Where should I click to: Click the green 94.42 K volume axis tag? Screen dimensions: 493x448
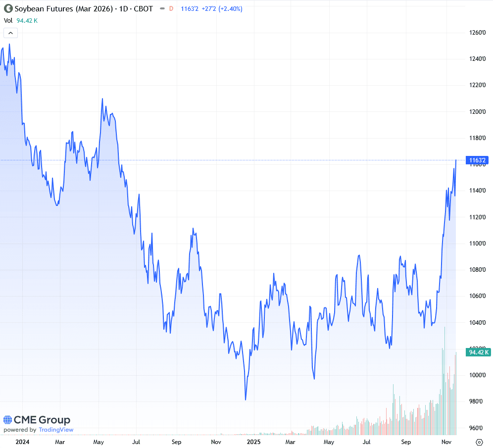(x=478, y=352)
